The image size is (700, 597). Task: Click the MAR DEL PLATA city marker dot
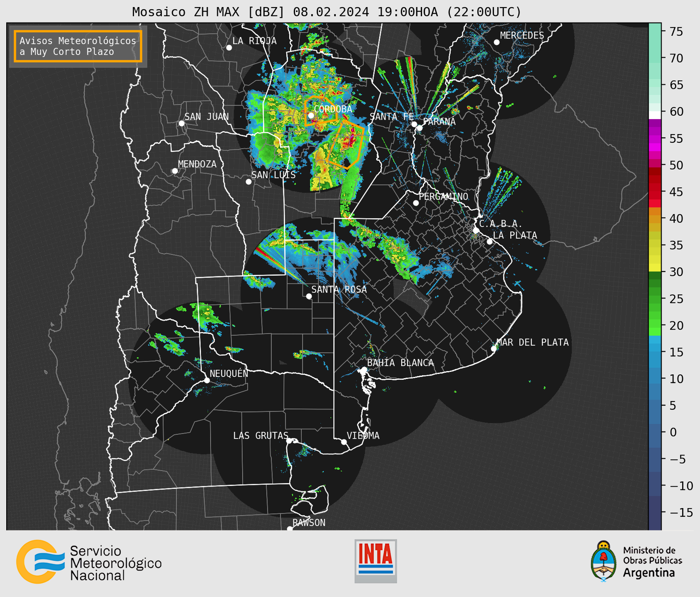coord(494,349)
